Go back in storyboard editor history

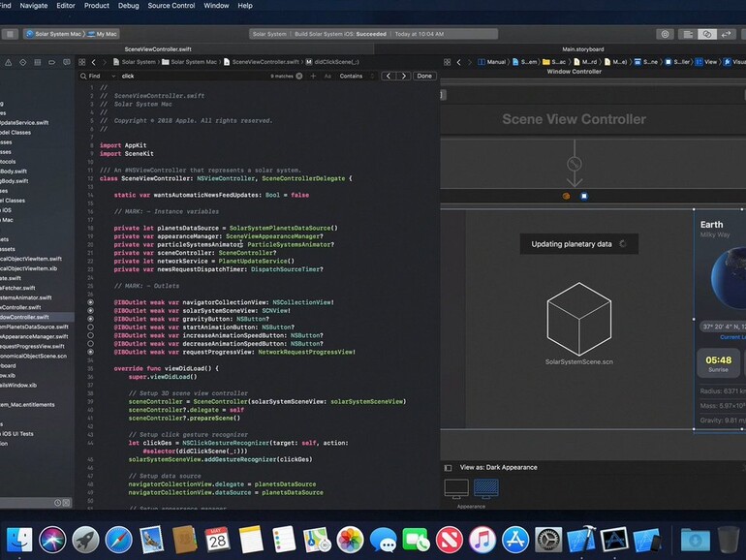(x=458, y=62)
